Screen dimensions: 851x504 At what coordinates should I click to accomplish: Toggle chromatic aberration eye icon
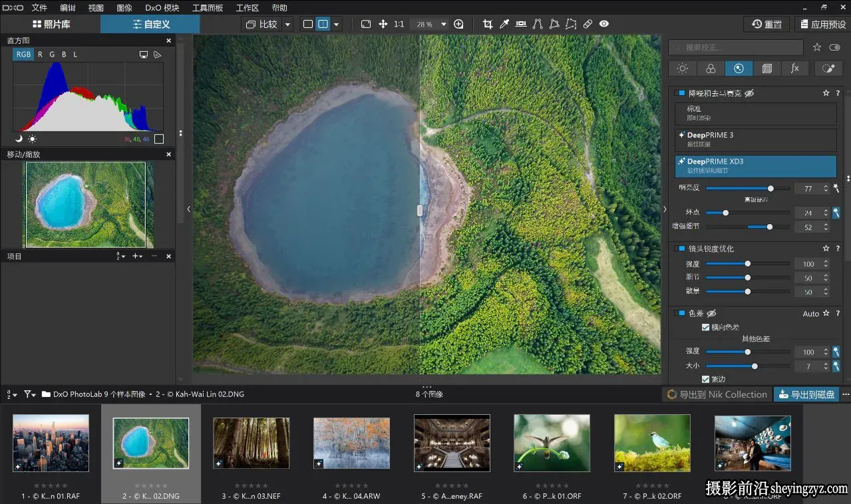[x=711, y=313]
